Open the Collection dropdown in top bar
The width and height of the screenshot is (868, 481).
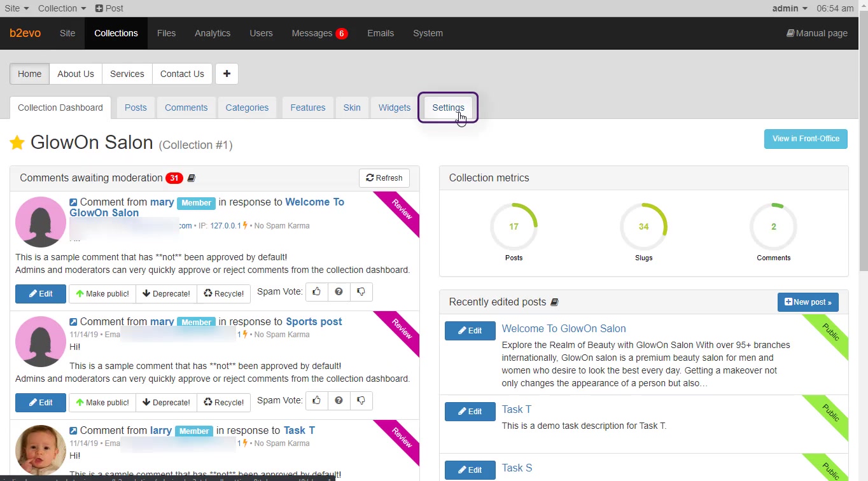pos(62,8)
